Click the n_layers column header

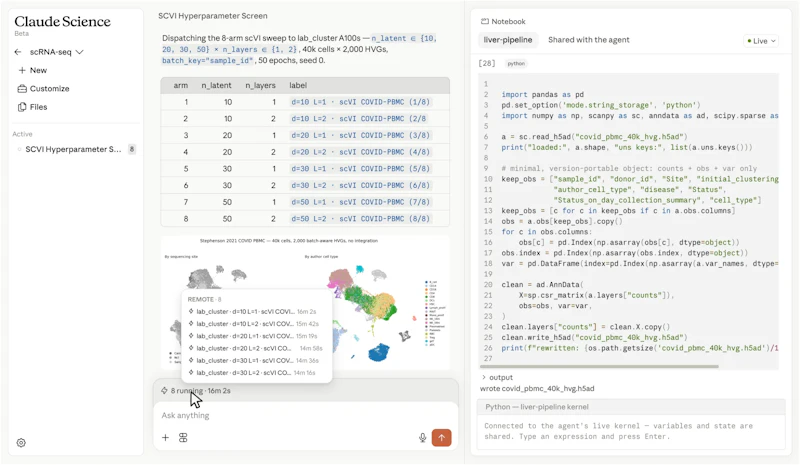pyautogui.click(x=260, y=85)
